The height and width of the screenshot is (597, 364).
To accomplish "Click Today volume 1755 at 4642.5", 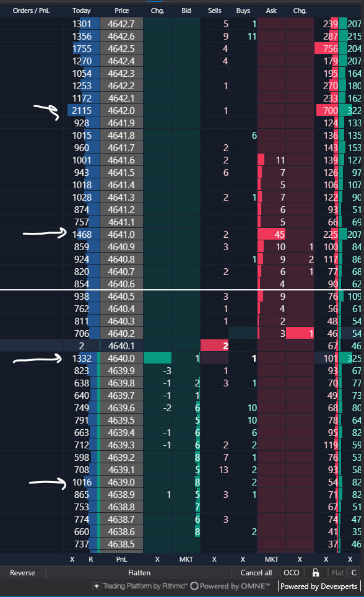I will [82, 49].
